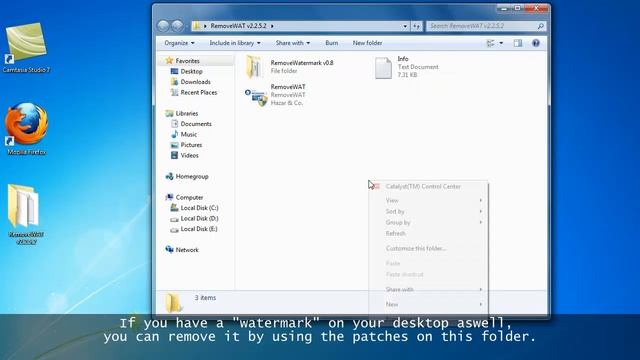Select the Info text document
The width and height of the screenshot is (640, 360).
point(407,67)
